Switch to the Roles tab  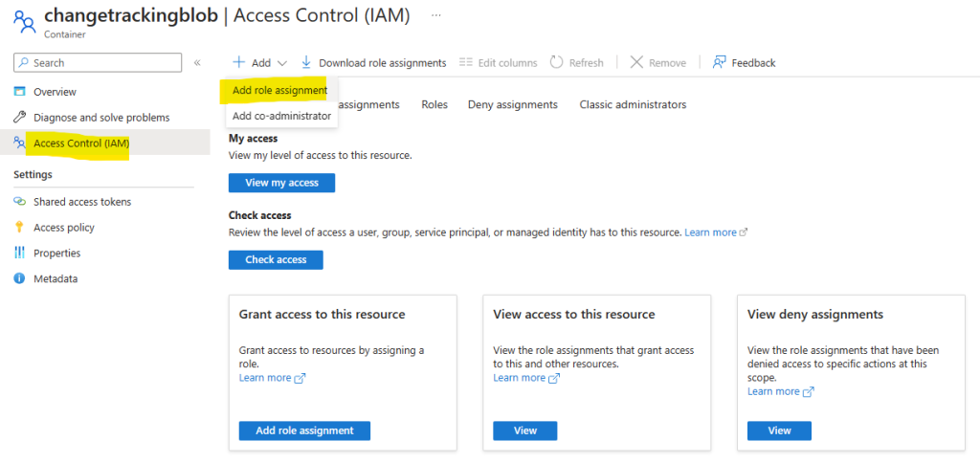pyautogui.click(x=434, y=105)
